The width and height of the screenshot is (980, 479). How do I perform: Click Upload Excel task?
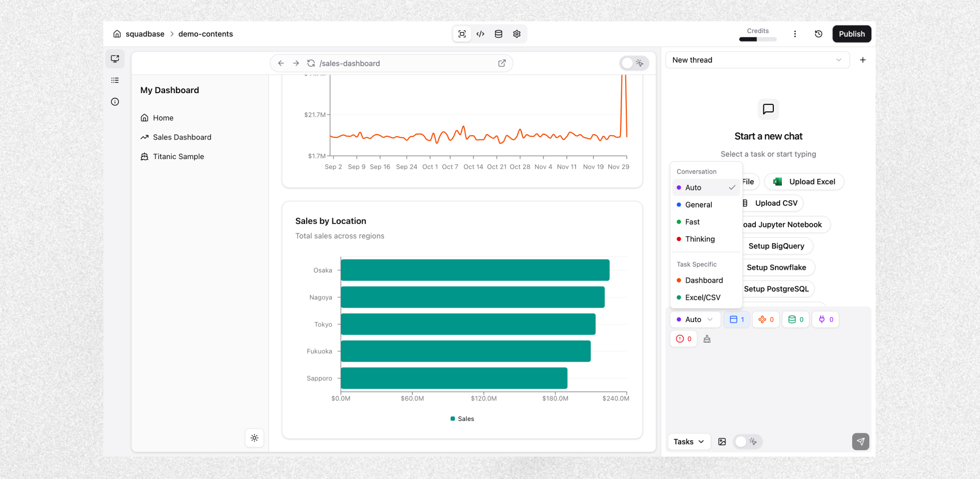(804, 181)
